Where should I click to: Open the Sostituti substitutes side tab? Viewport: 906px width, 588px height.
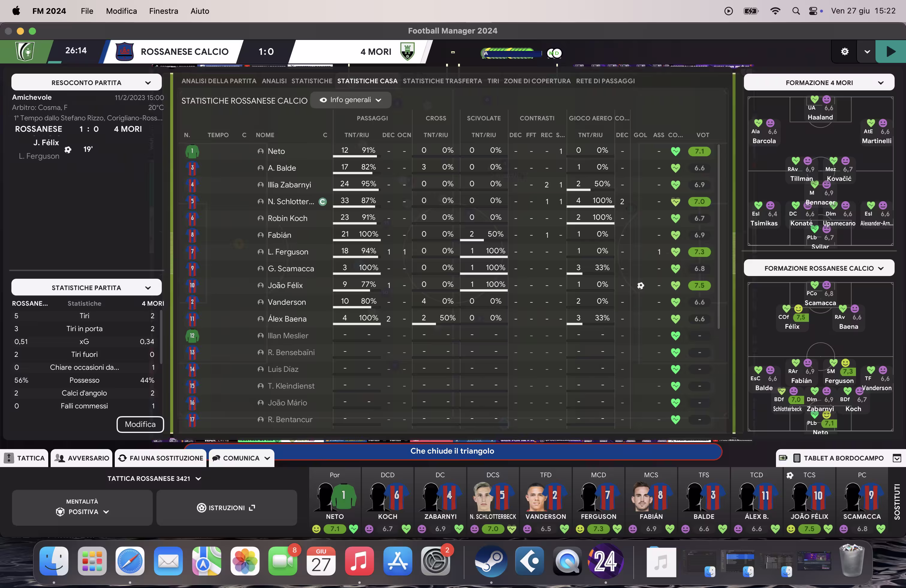[x=897, y=502]
